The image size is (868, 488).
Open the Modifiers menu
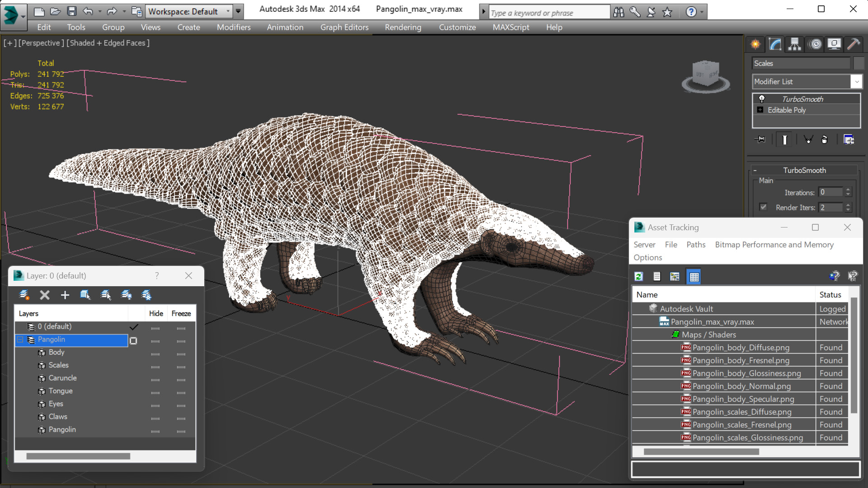tap(234, 27)
